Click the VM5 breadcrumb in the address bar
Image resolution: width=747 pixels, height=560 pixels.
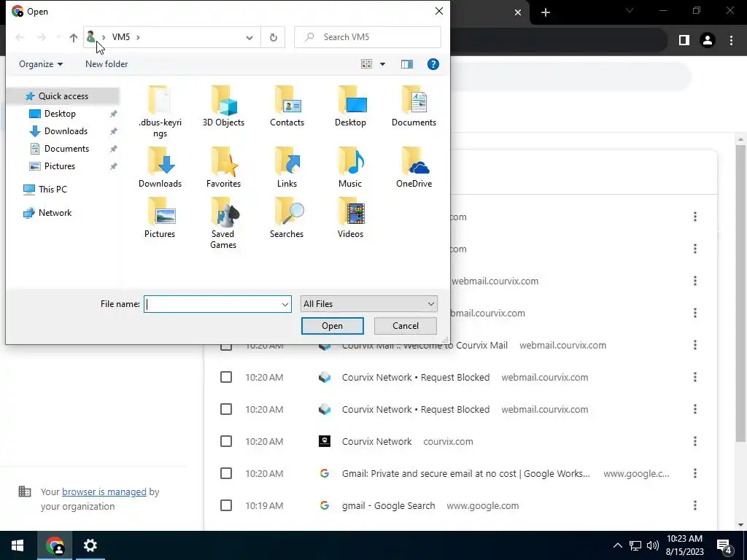tap(121, 37)
